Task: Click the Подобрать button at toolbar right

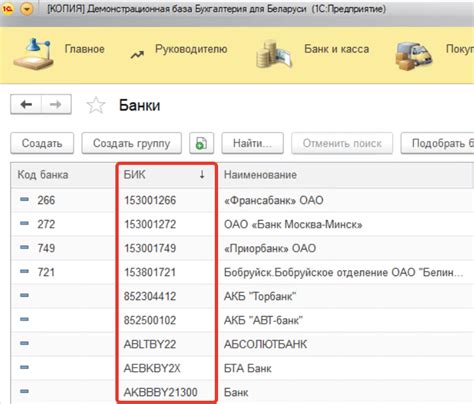Action: pos(437,143)
